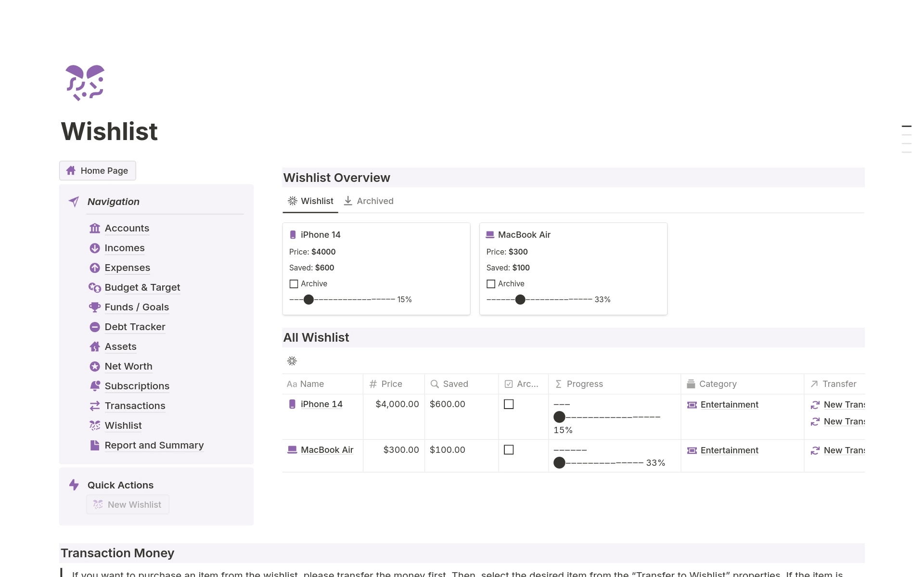Tick the Archive checkbox on MacBook Air card
This screenshot has width=924, height=577.
(x=491, y=284)
